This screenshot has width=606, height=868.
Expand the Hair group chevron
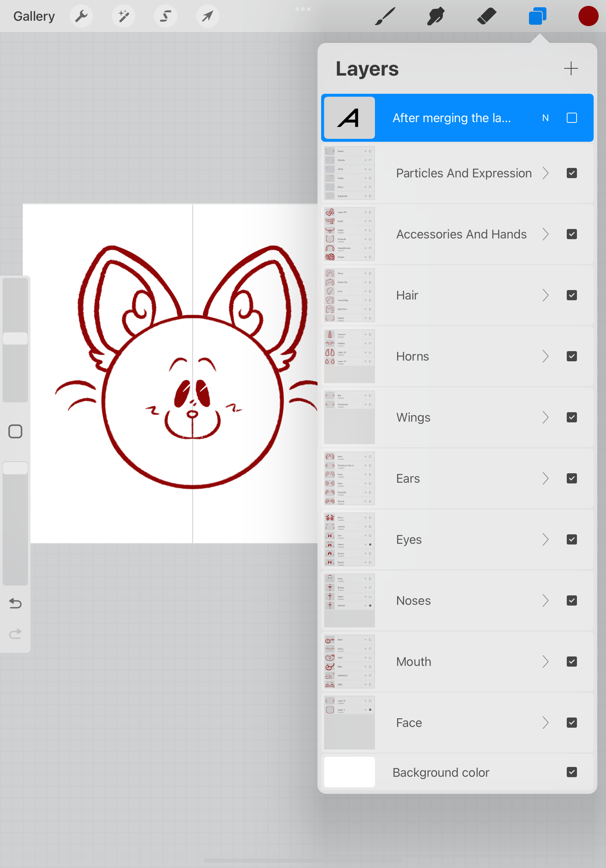[x=545, y=295]
